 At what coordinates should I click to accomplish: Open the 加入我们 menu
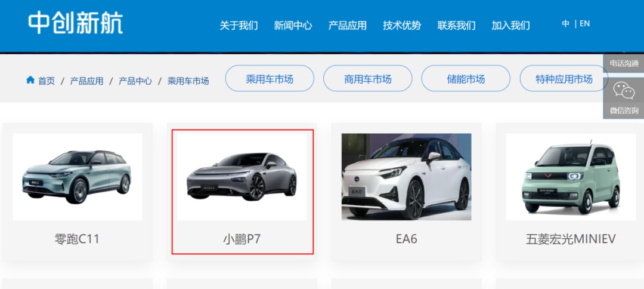pyautogui.click(x=510, y=26)
